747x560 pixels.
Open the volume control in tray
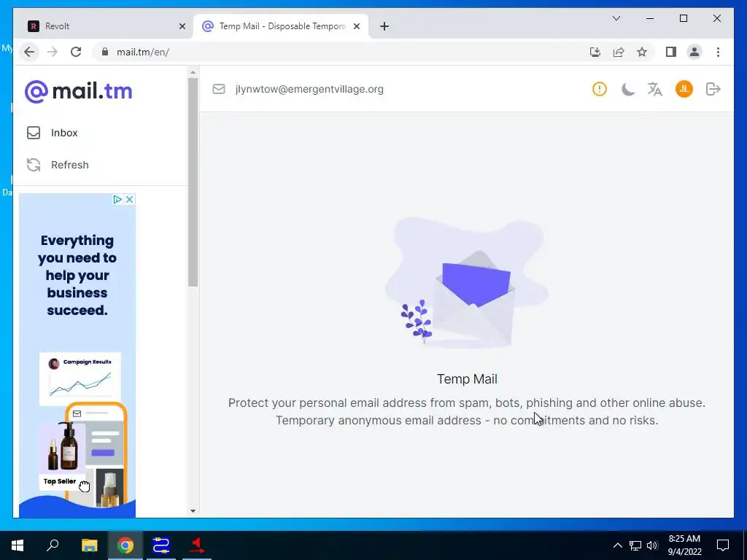[x=652, y=545]
